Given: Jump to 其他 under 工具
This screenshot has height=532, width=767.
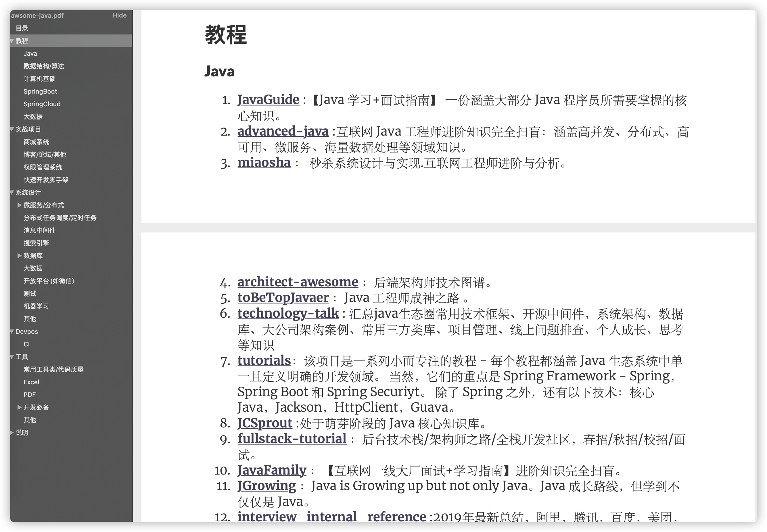Looking at the screenshot, I should 30,420.
